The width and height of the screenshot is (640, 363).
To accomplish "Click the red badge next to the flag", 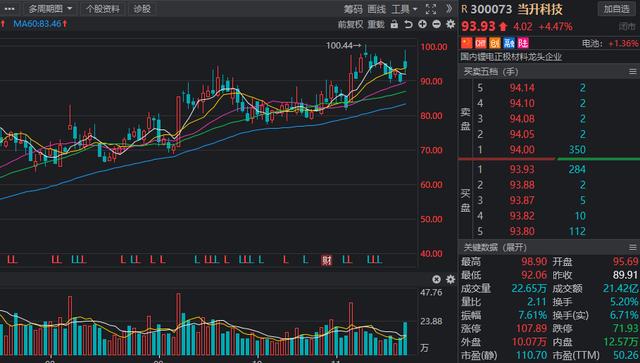I will [481, 43].
